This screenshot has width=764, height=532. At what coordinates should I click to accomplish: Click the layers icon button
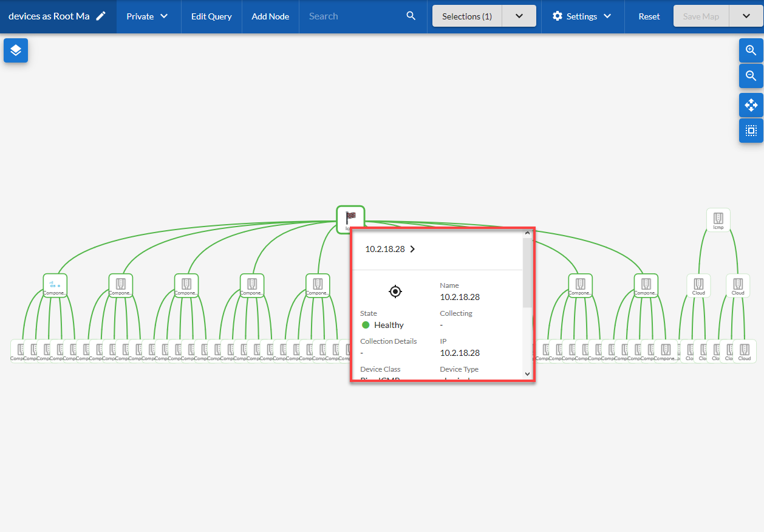(16, 50)
